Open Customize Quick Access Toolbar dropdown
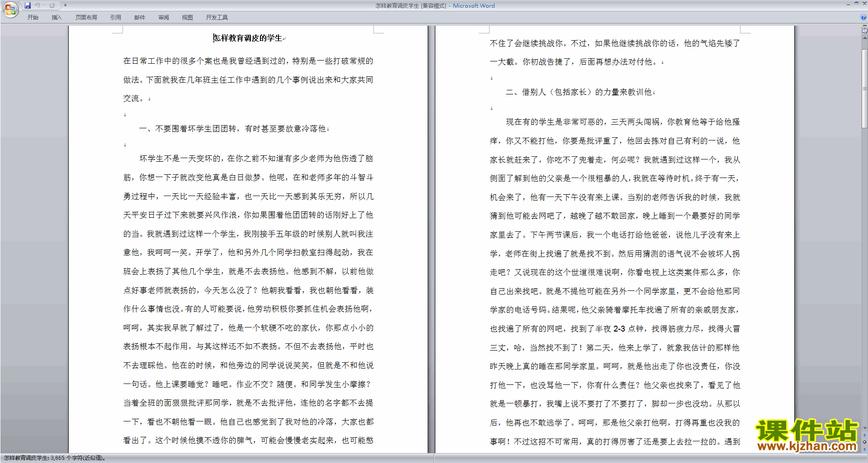The width and height of the screenshot is (868, 463). [x=65, y=5]
